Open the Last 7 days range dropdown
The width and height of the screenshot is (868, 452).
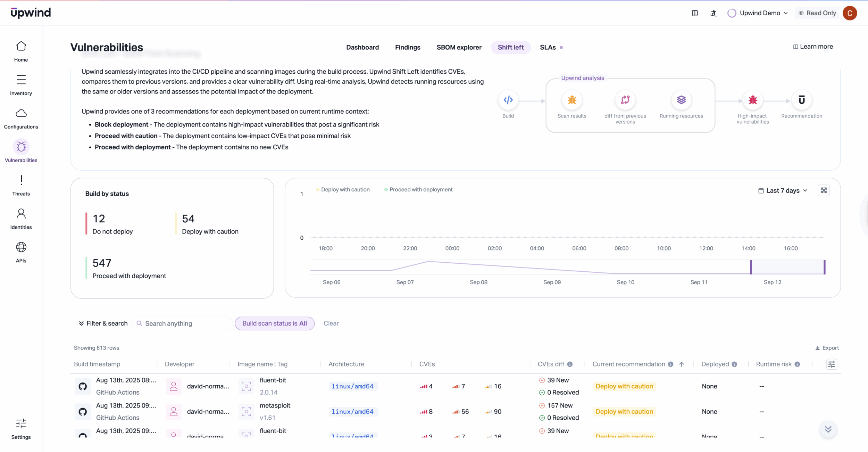[x=783, y=190]
